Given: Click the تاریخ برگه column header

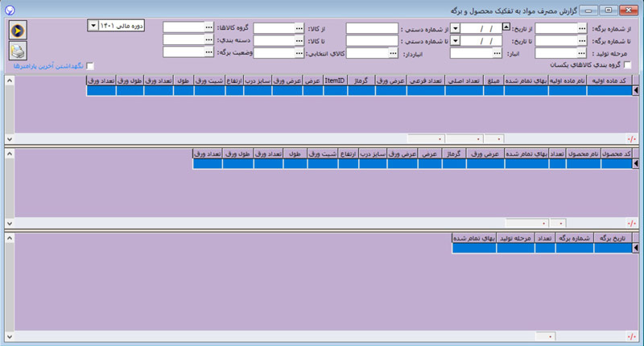Looking at the screenshot, I should [x=613, y=237].
